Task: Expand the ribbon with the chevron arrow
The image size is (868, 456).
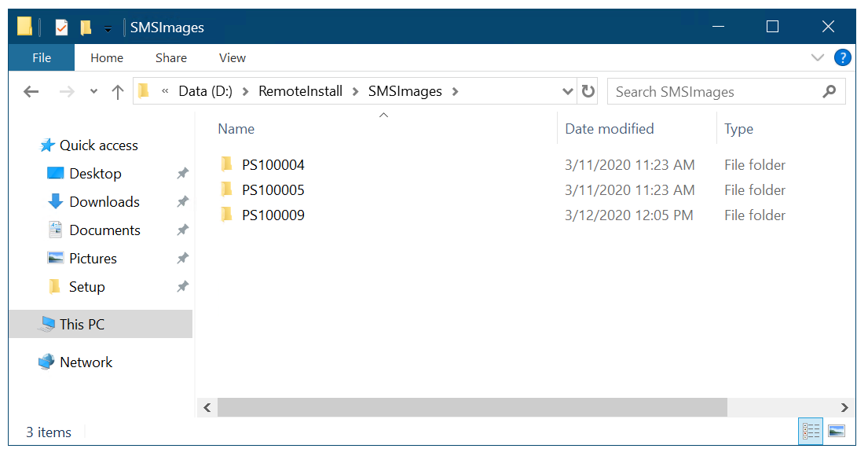Action: [817, 57]
